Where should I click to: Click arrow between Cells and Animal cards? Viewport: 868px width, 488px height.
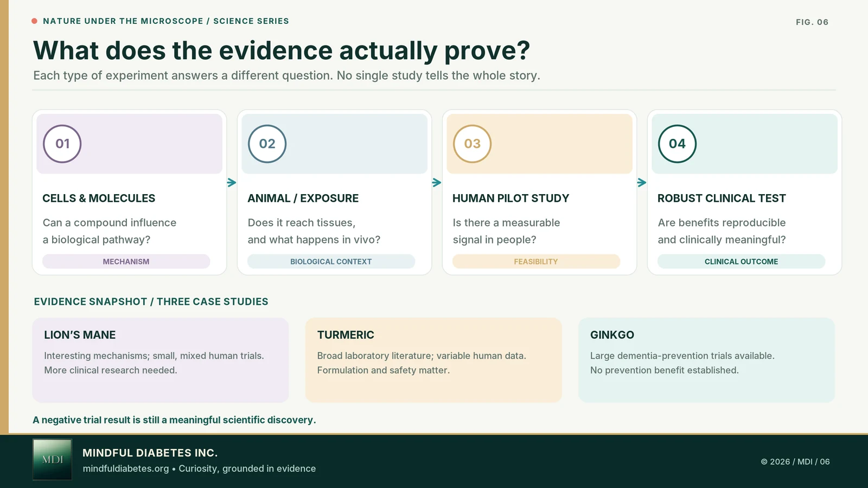tap(232, 183)
